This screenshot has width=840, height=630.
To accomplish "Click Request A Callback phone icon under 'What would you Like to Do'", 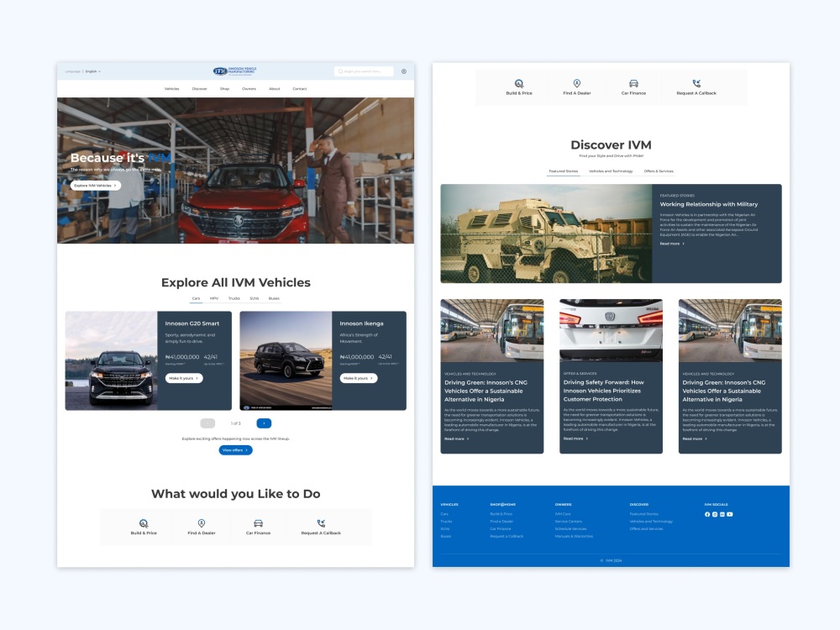I will 321,522.
